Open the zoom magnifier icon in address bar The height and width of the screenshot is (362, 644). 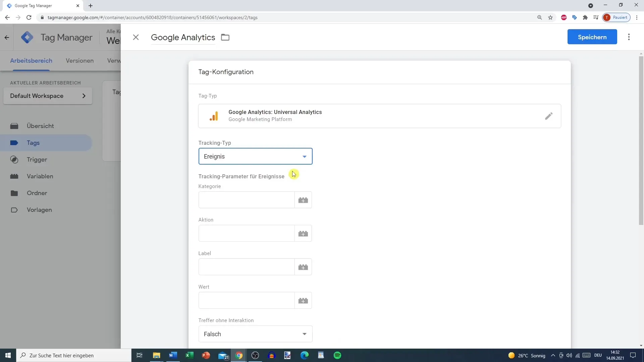pos(540,17)
